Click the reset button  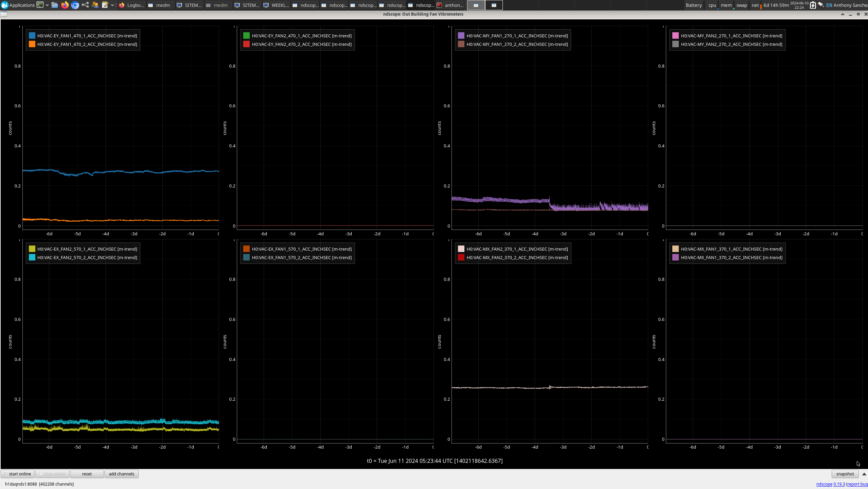pos(87,474)
